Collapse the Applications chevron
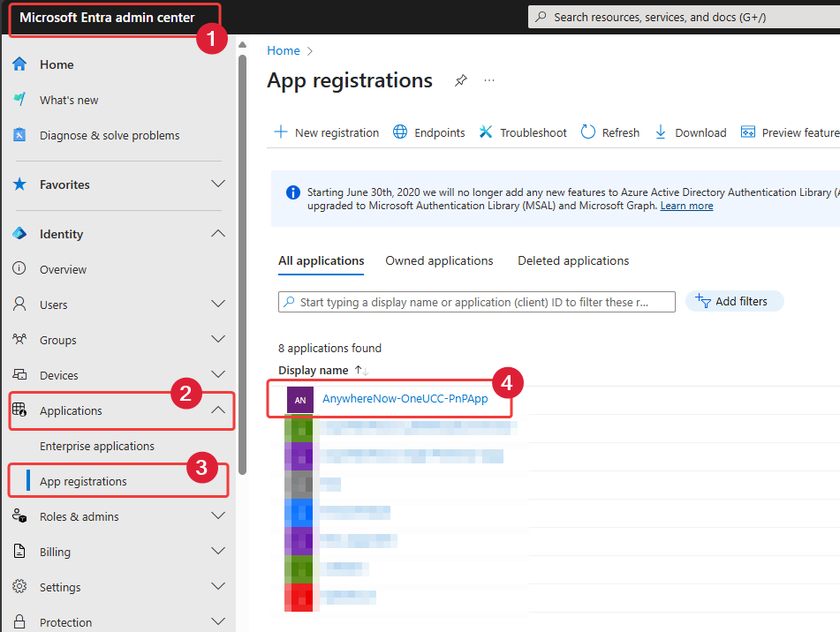Viewport: 840px width, 632px height. click(218, 410)
